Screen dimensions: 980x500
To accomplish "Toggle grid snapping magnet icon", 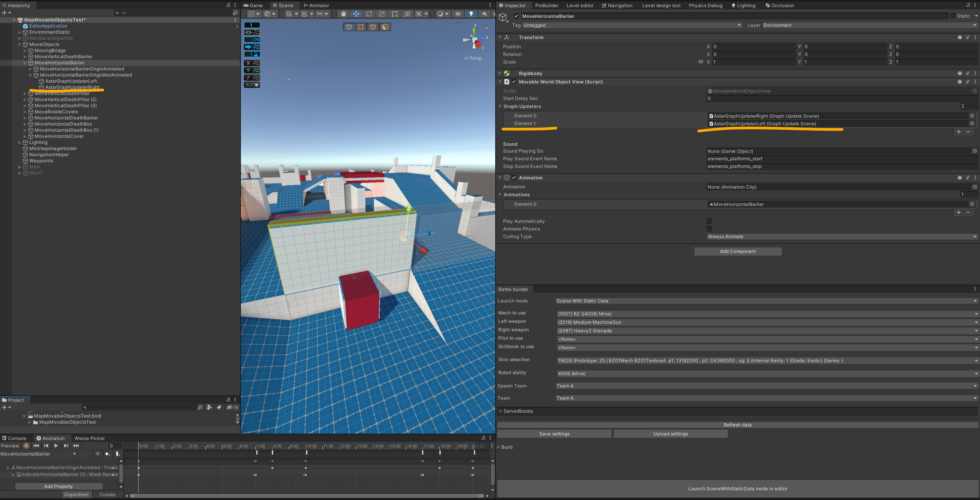I will click(304, 14).
